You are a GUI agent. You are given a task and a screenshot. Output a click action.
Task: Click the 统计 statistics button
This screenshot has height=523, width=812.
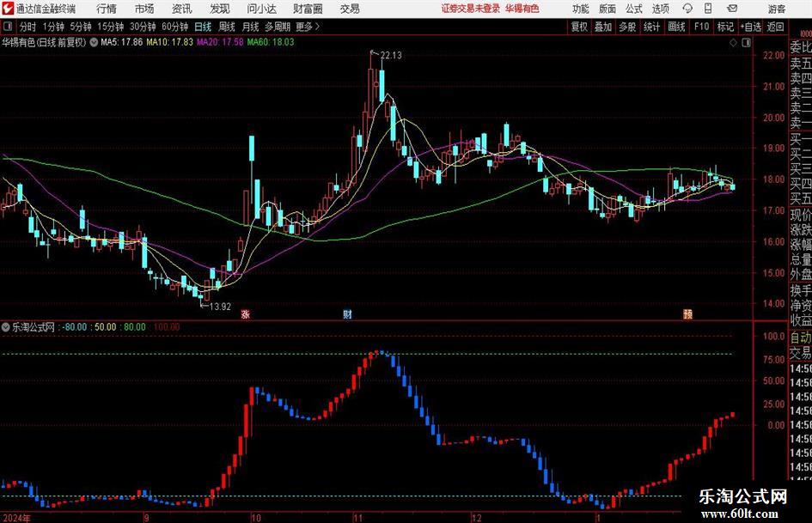(x=651, y=27)
